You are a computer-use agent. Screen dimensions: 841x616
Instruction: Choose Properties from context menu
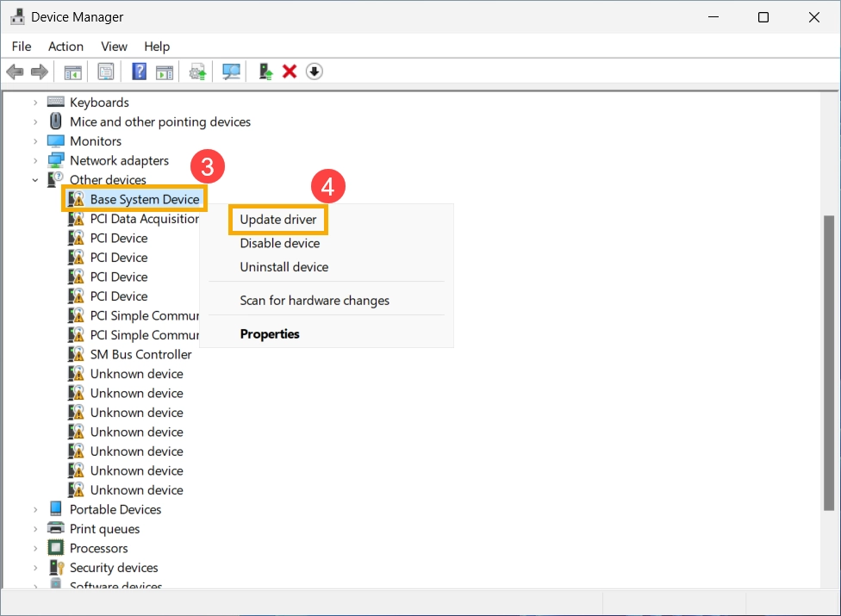[270, 334]
